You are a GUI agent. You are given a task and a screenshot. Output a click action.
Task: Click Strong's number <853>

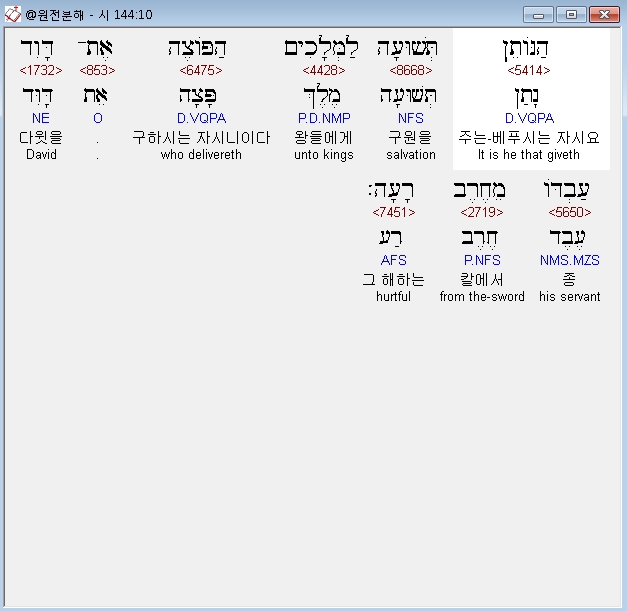click(97, 70)
